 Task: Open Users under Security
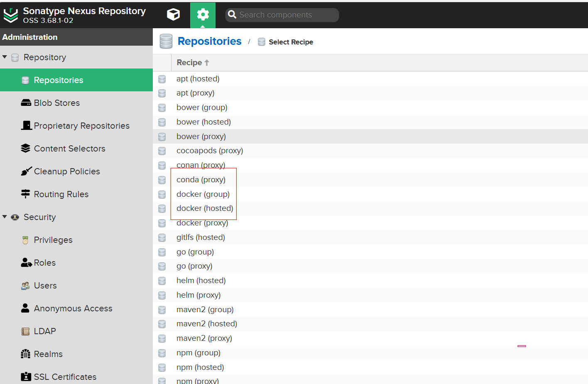[76, 286]
